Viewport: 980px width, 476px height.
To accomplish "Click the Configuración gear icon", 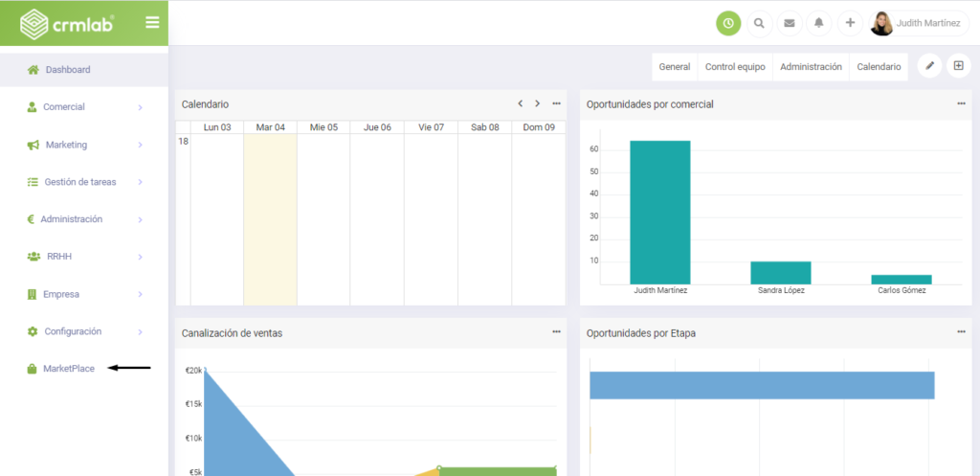I will tap(33, 331).
